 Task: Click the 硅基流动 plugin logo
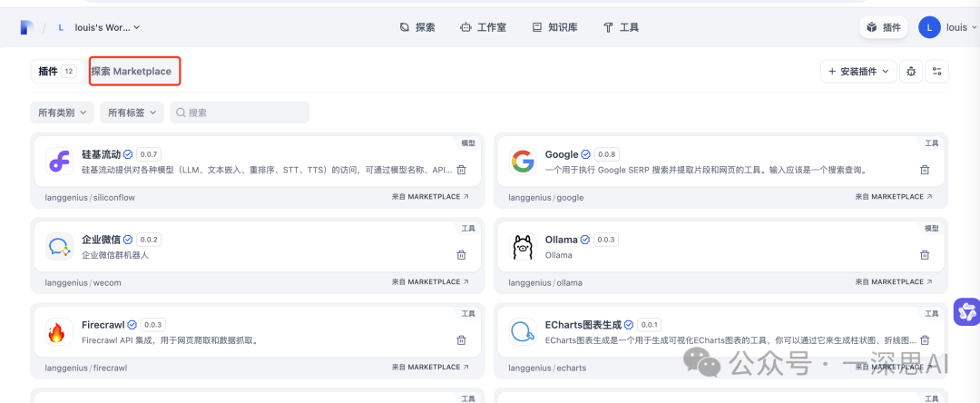click(x=59, y=162)
